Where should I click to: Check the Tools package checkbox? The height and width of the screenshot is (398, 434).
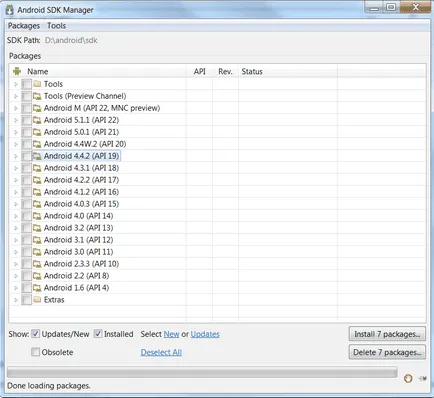pyautogui.click(x=26, y=84)
